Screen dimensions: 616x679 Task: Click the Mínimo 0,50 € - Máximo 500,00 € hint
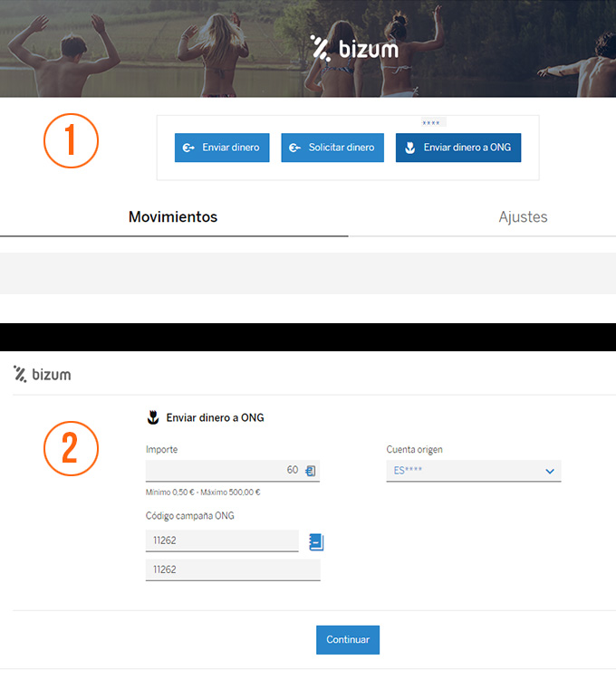click(203, 493)
